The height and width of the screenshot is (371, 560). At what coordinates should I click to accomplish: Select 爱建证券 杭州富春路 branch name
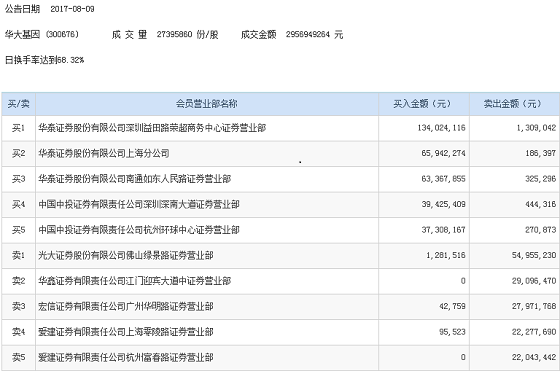click(126, 357)
